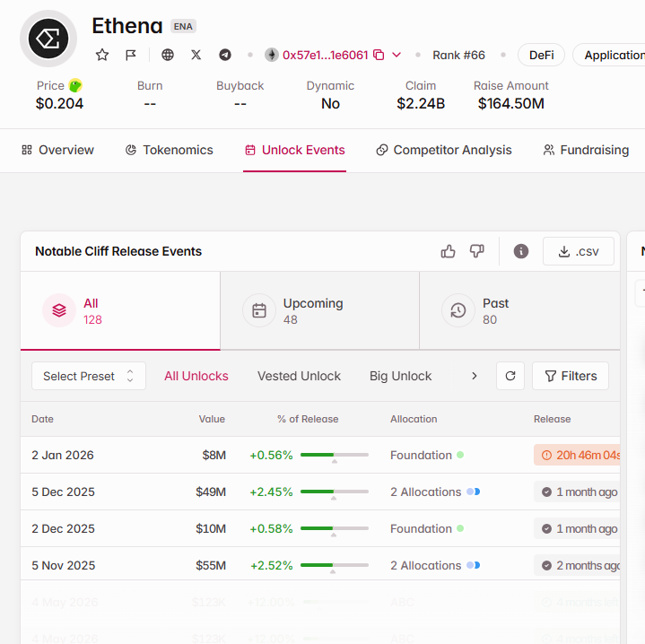
Task: Click 1 month ago badge for 5 Dec 2025
Action: tap(577, 492)
